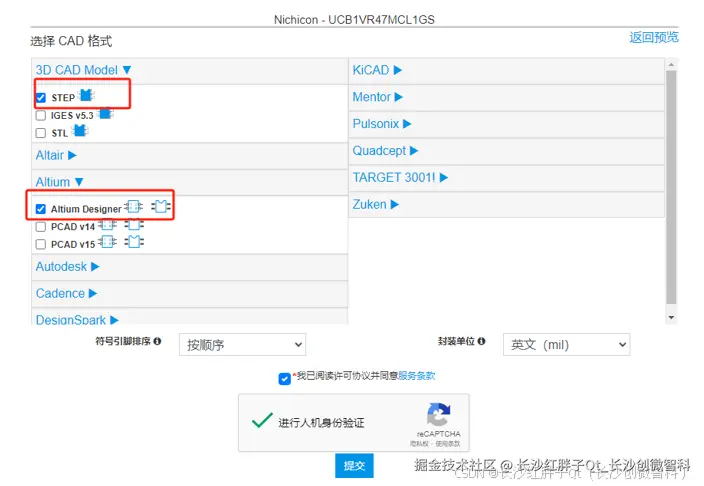704x486 pixels.
Task: Expand the Autodesk section
Action: pos(67,267)
